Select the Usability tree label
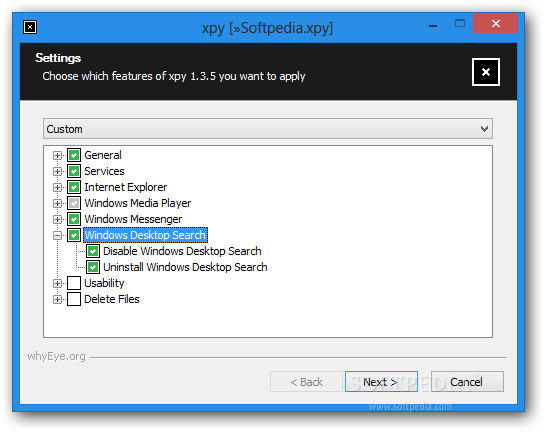 tap(104, 283)
